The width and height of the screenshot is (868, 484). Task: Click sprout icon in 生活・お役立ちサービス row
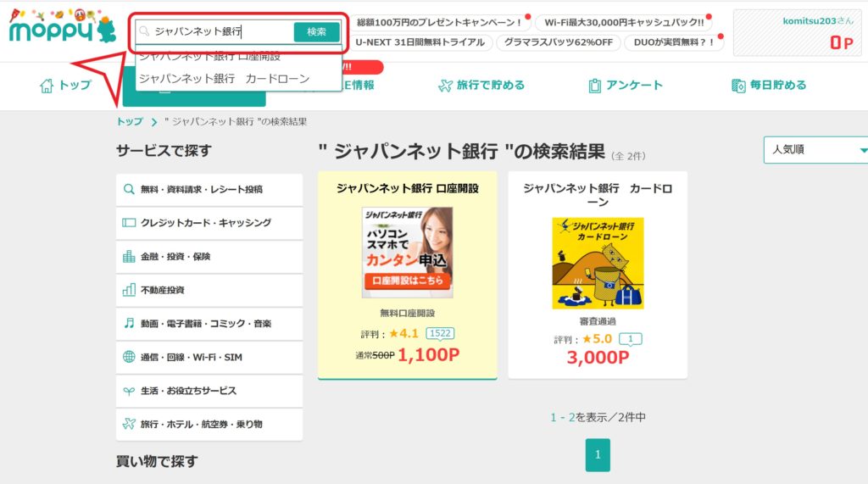click(129, 391)
